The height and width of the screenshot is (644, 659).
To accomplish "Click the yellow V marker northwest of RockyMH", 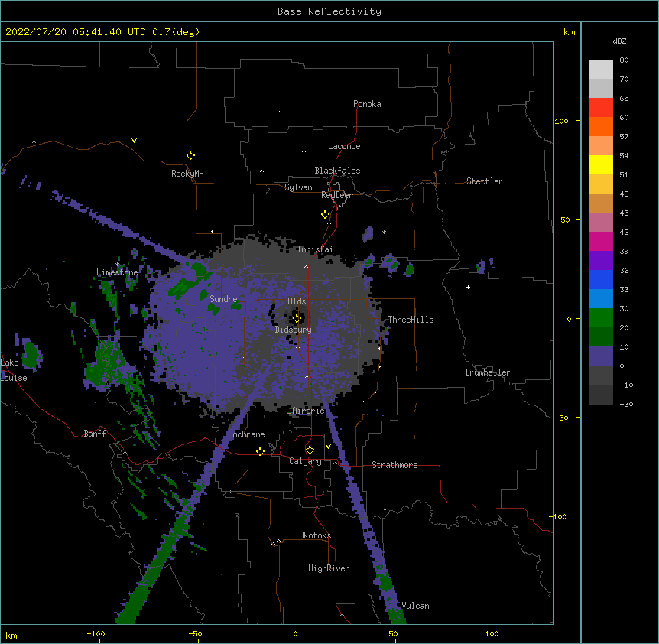I will pos(134,141).
